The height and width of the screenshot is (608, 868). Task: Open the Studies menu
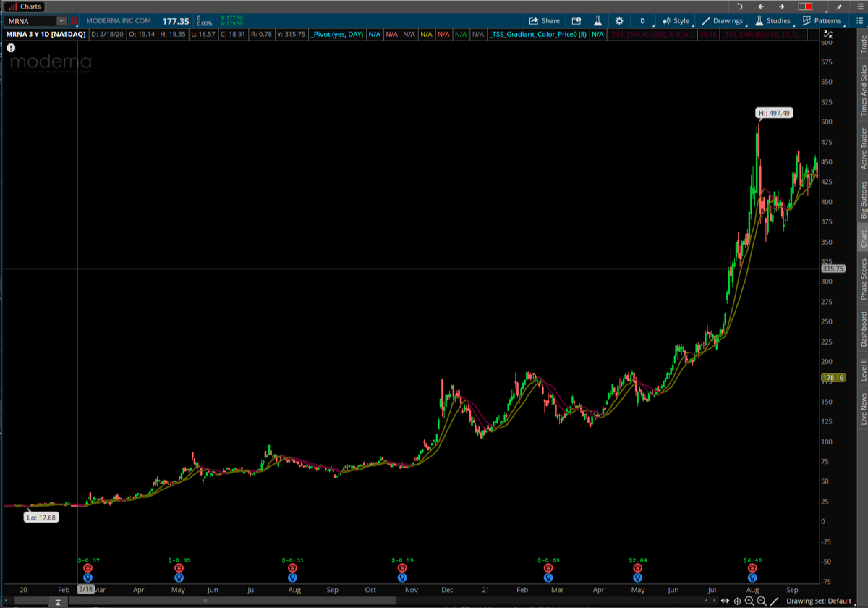(x=773, y=21)
